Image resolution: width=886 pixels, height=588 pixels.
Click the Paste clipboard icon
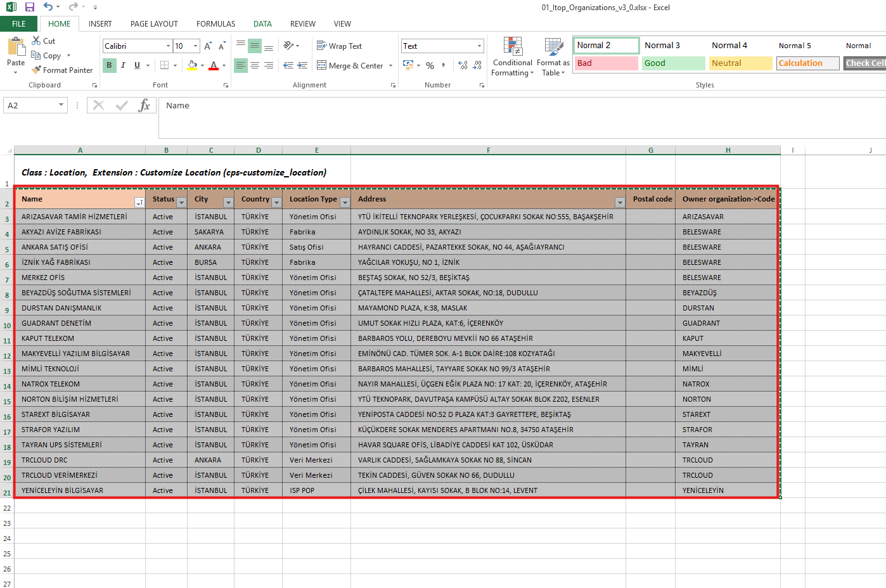pos(16,48)
